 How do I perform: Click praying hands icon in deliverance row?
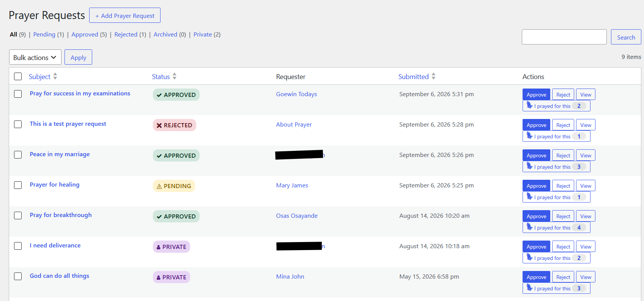click(530, 257)
